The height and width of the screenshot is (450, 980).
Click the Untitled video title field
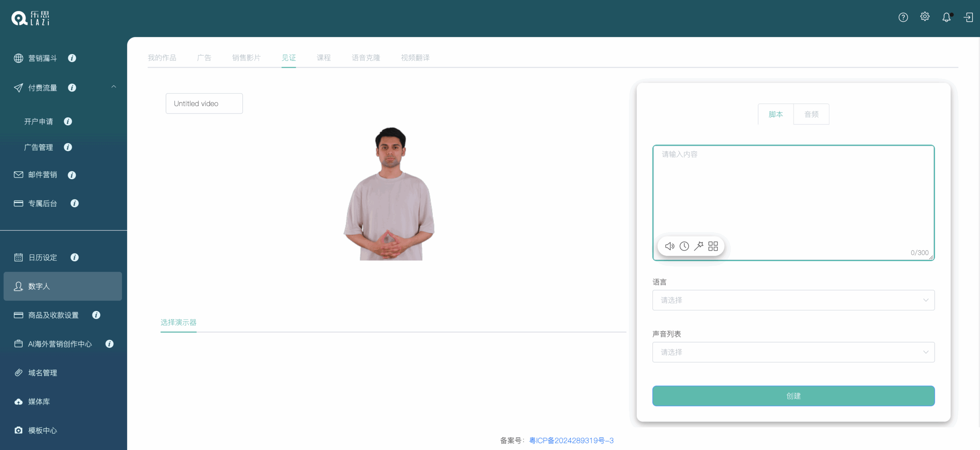204,103
